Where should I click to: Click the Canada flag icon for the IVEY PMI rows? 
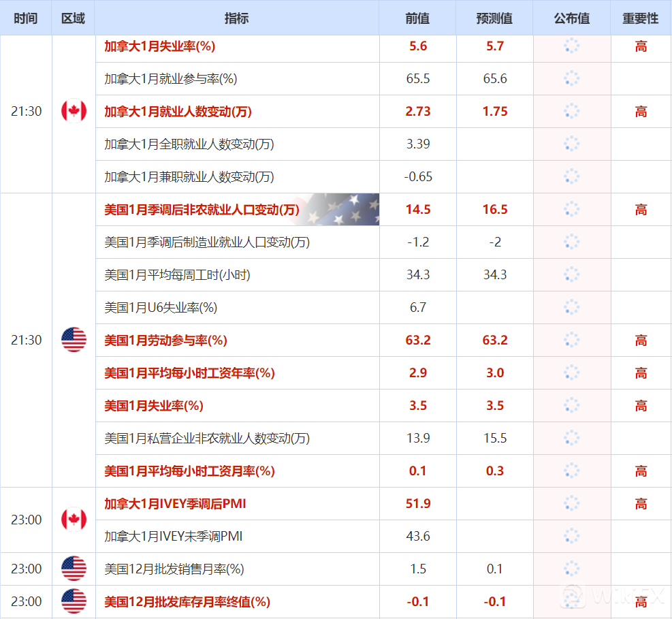(x=72, y=520)
